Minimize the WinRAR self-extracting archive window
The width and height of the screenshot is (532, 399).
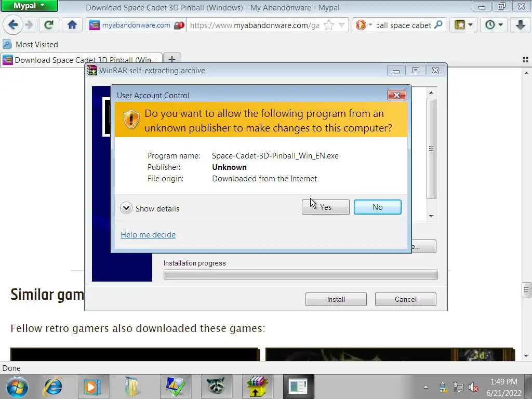pyautogui.click(x=396, y=71)
